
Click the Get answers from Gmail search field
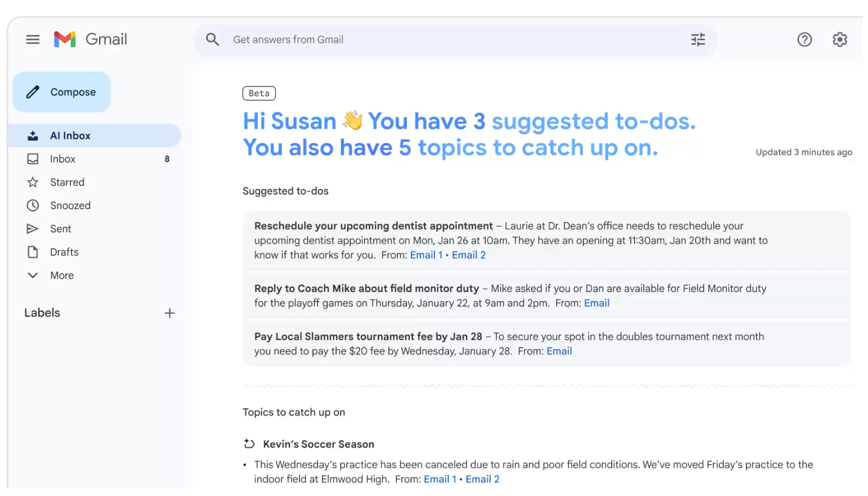450,39
